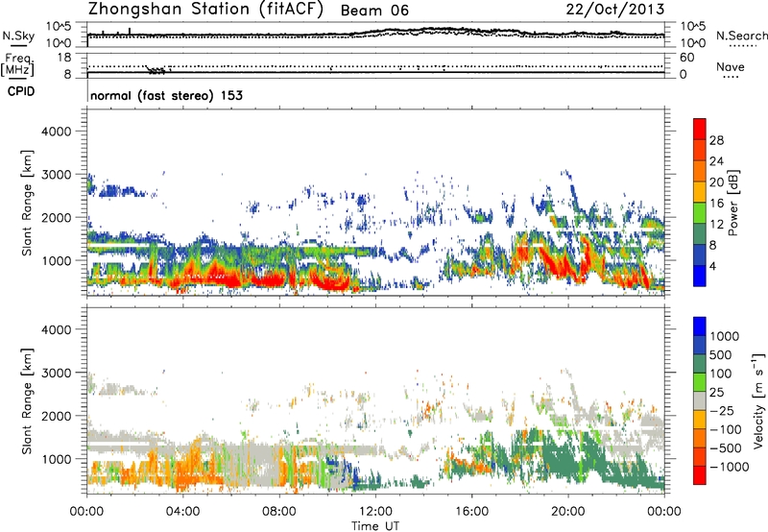
Task: Click the 'Power [dB]' color bar title
Action: pyautogui.click(x=733, y=203)
